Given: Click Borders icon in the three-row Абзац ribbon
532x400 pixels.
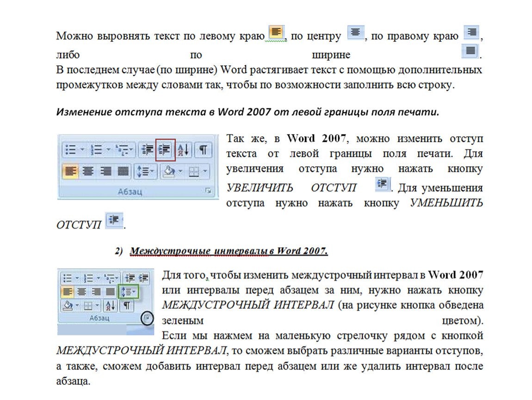Looking at the screenshot, I should pos(88,306).
